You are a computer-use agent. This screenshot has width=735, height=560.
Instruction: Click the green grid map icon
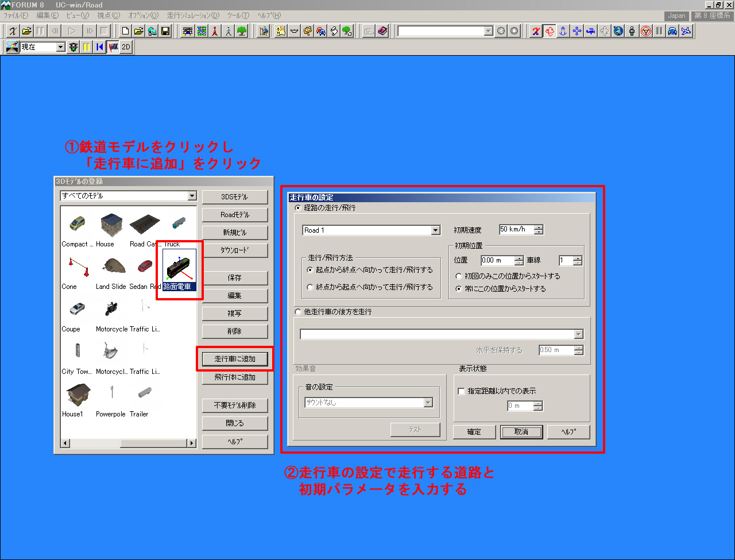click(x=202, y=31)
